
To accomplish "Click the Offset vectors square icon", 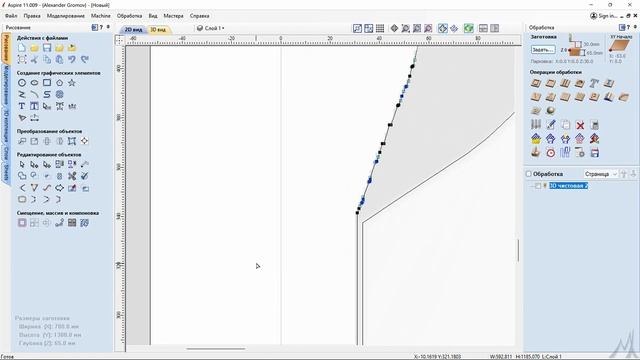I will [22, 223].
